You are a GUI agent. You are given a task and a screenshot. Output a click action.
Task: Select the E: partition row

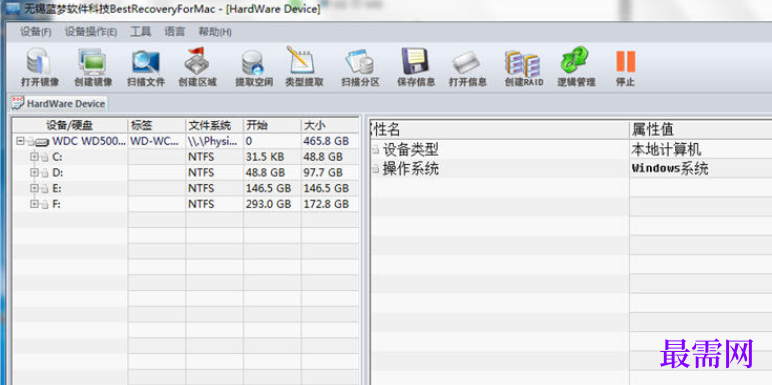coord(186,189)
